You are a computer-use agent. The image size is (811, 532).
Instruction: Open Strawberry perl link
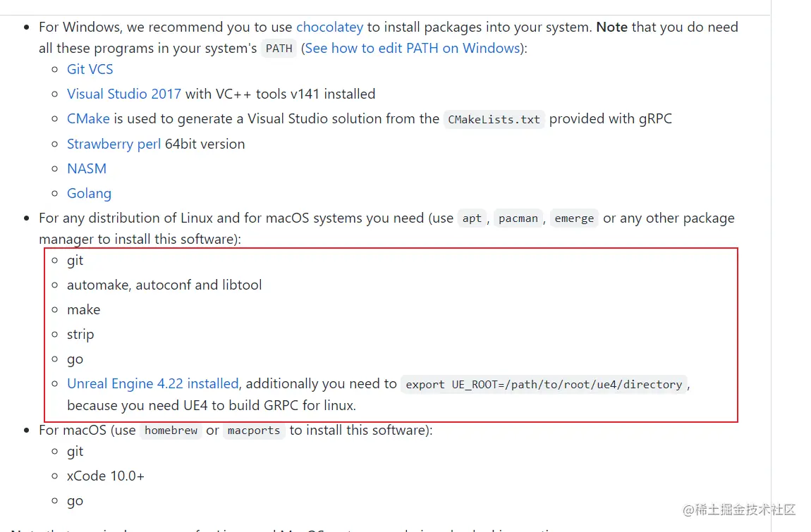click(x=114, y=144)
